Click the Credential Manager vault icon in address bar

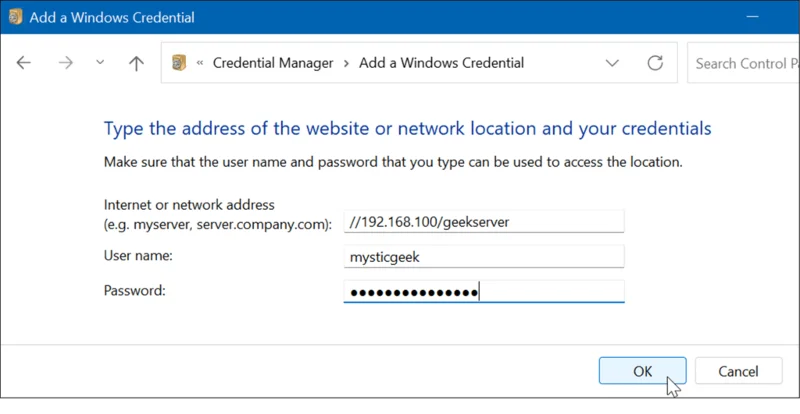(179, 63)
